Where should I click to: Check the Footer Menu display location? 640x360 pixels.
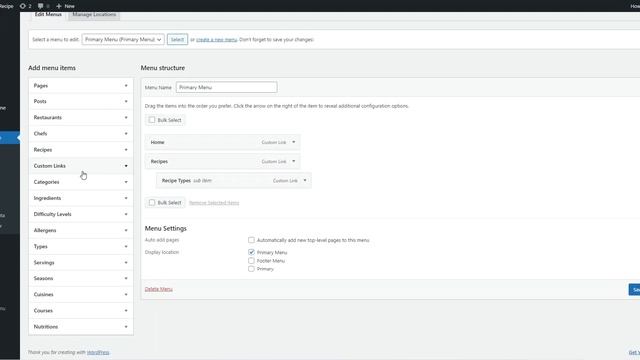coord(251,260)
